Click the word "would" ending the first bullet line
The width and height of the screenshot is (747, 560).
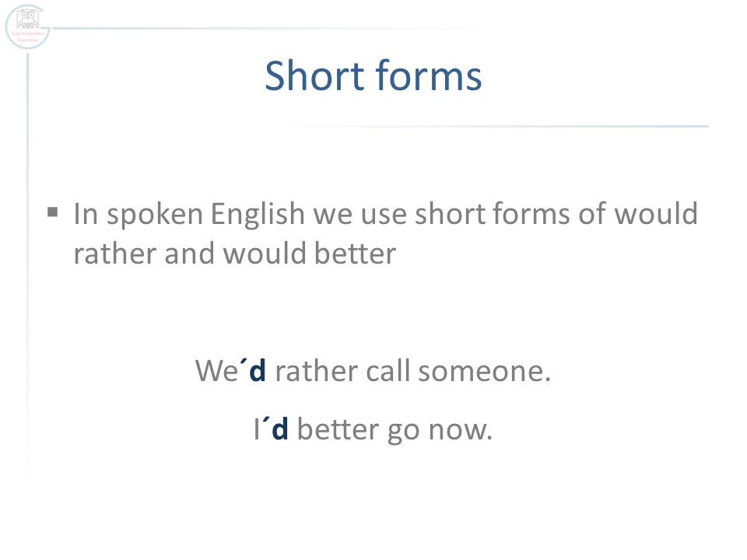[656, 213]
